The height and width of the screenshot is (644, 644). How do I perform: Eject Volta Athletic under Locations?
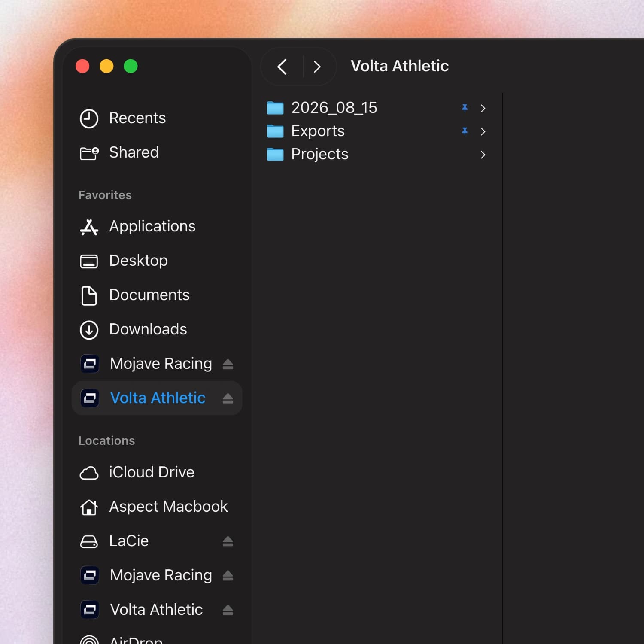click(x=228, y=610)
